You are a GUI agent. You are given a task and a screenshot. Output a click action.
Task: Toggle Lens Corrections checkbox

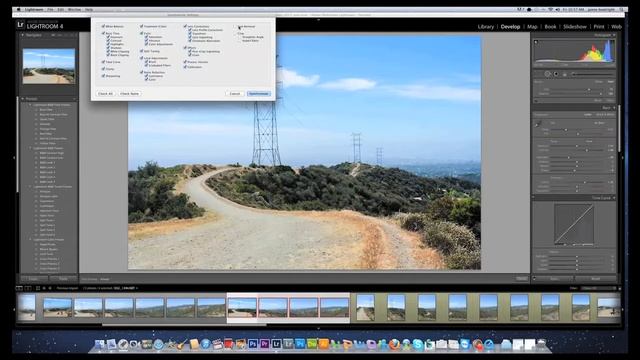(185, 26)
